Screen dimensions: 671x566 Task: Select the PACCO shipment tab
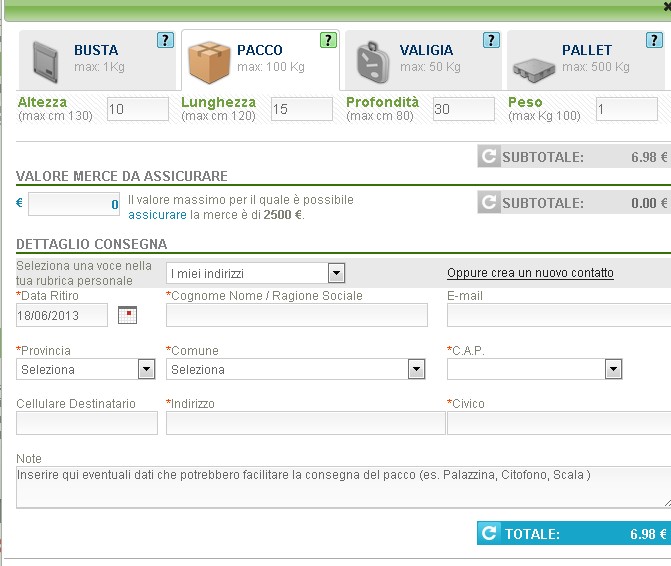pyautogui.click(x=260, y=60)
